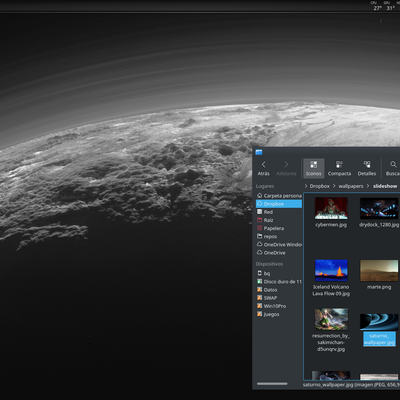Viewport: 400px width, 400px height.
Task: Open Carpeta personal in Lugares
Action: point(279,196)
